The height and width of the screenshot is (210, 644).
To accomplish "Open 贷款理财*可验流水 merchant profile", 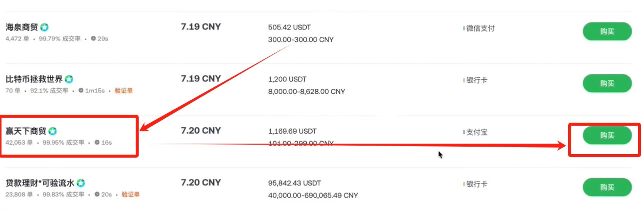I will [x=40, y=183].
